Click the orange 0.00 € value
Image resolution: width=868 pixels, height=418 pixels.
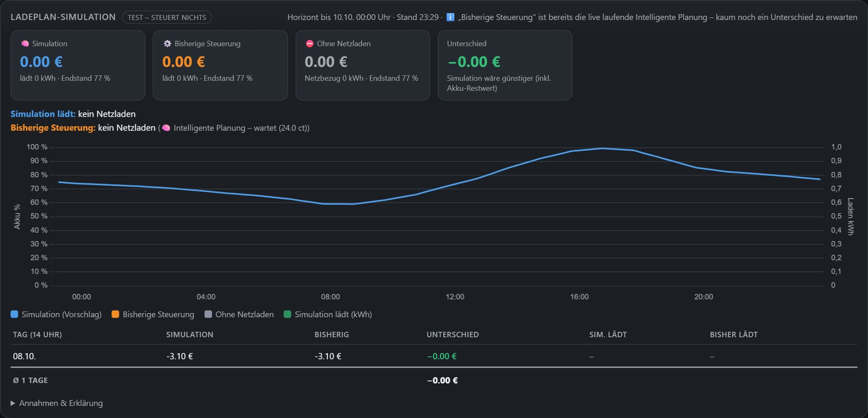pos(184,62)
